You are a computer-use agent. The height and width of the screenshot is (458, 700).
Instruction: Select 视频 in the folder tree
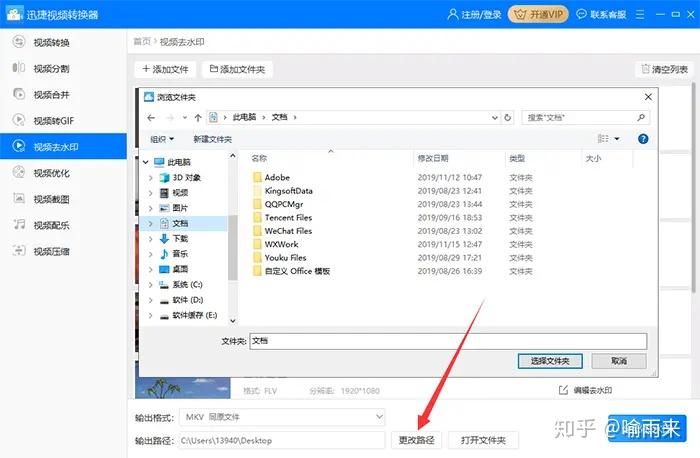(180, 193)
